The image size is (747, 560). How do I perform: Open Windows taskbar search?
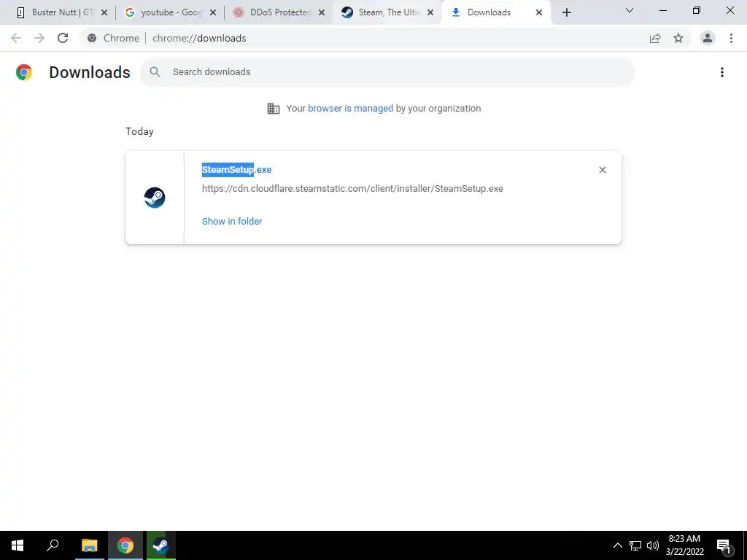(x=53, y=545)
